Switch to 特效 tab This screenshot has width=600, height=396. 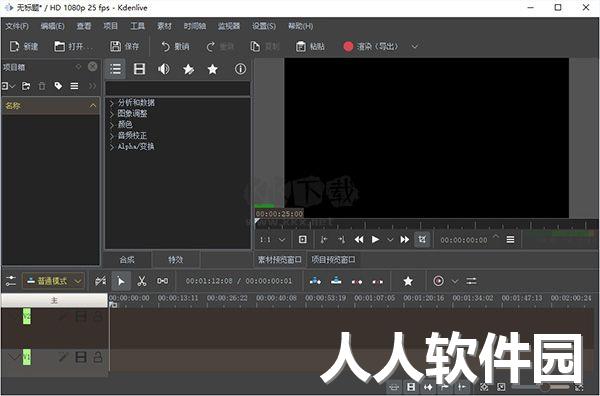pos(176,260)
